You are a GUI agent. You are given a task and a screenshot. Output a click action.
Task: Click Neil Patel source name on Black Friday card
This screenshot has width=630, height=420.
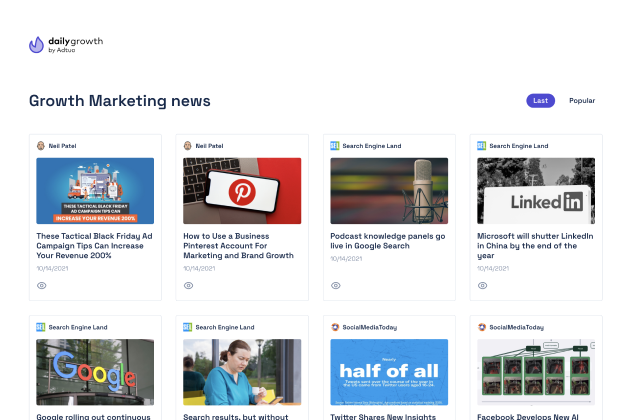pos(62,146)
